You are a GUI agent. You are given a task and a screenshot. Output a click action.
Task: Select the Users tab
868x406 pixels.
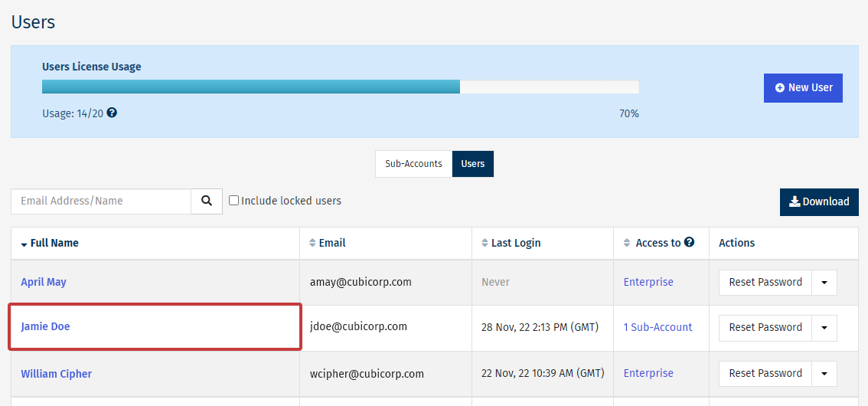tap(473, 164)
